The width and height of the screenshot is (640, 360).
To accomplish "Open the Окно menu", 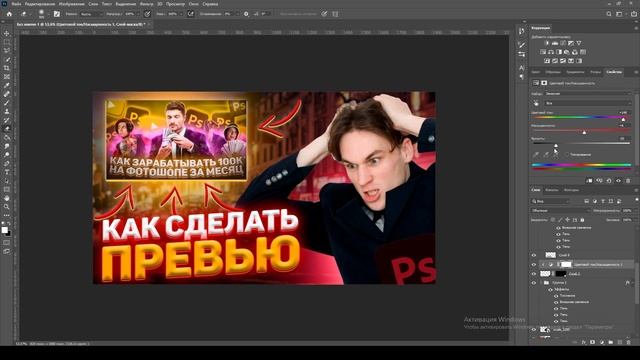I will (x=194, y=4).
